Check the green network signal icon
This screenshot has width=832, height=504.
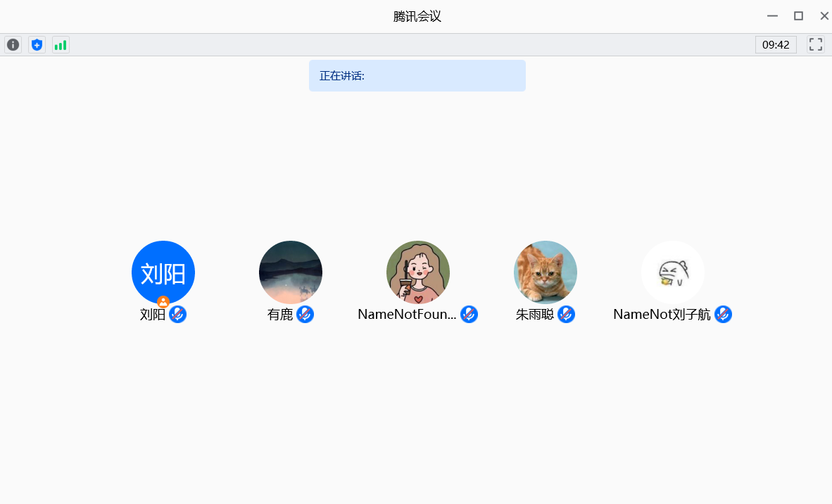(61, 45)
